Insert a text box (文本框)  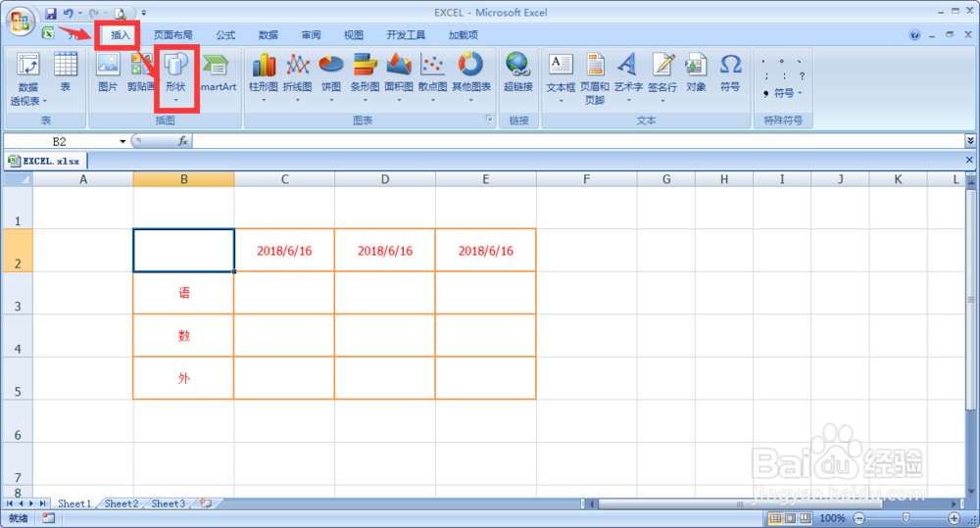(561, 77)
